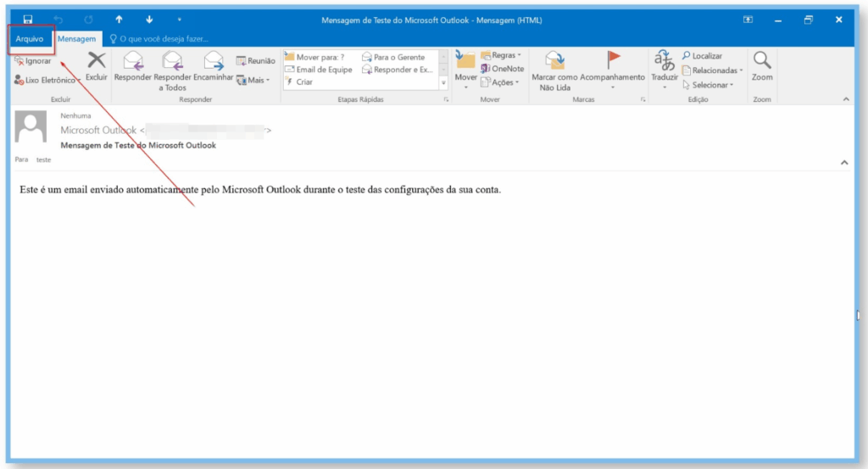Forward message with the Encaminhar icon
Viewport: 868px width, 469px height.
point(213,62)
